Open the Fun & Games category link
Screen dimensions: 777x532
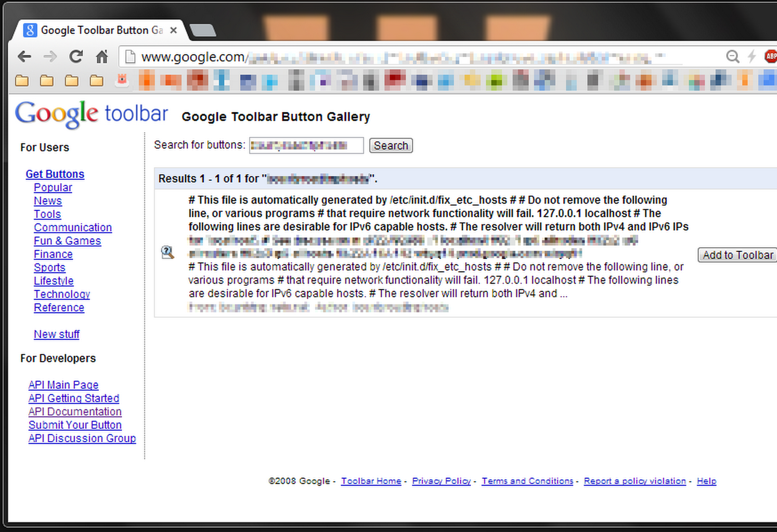point(67,241)
